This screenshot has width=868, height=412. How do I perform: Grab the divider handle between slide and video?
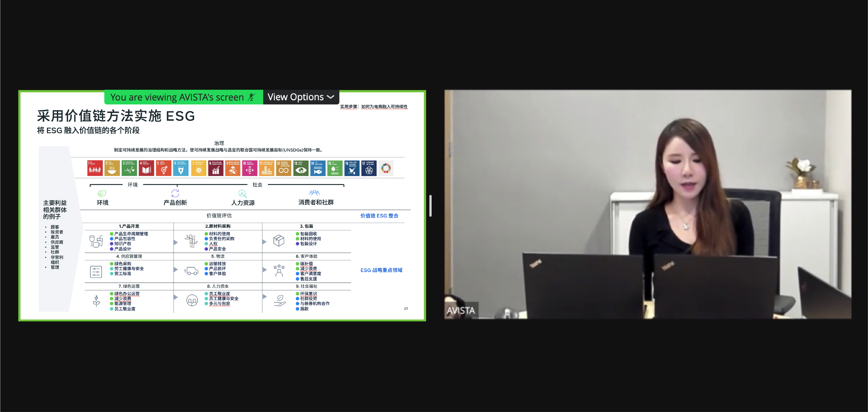430,206
